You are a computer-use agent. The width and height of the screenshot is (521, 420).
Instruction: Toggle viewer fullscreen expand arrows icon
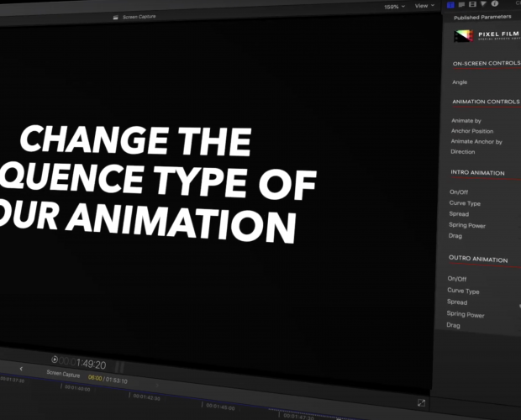(421, 403)
